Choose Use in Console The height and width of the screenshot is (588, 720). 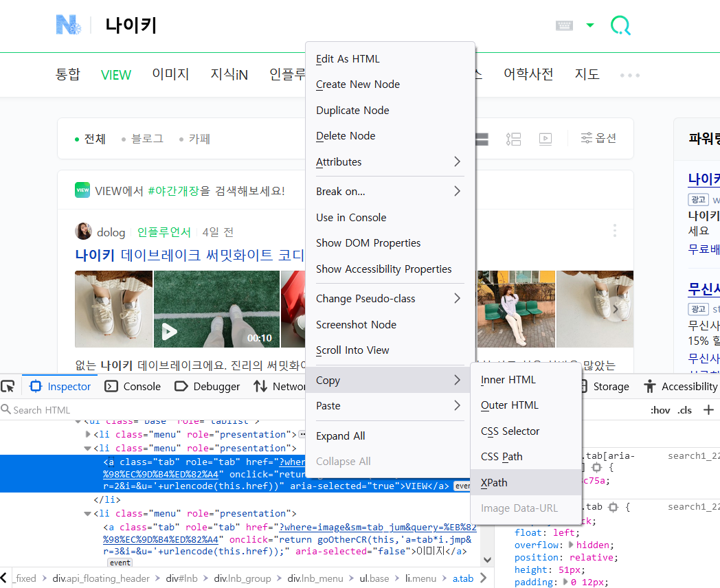[390, 218]
